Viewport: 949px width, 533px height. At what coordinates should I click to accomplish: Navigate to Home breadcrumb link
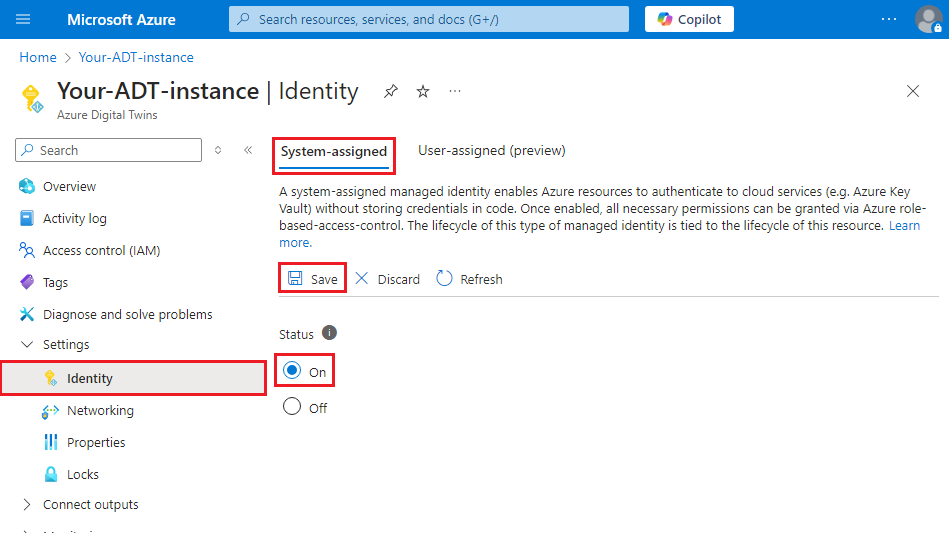[38, 57]
